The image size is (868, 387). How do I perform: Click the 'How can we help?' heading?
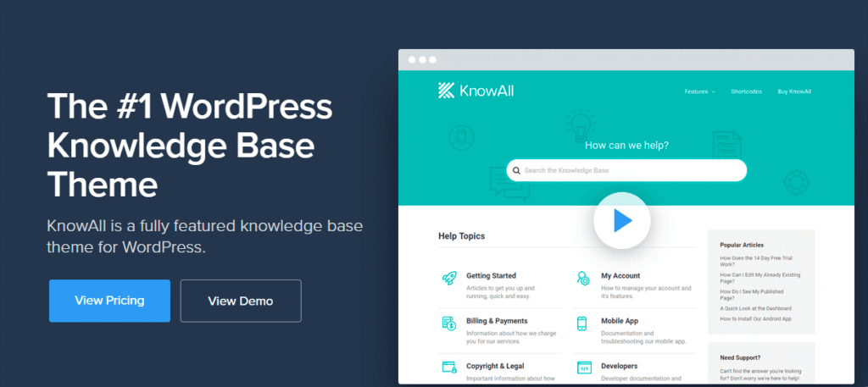click(626, 146)
